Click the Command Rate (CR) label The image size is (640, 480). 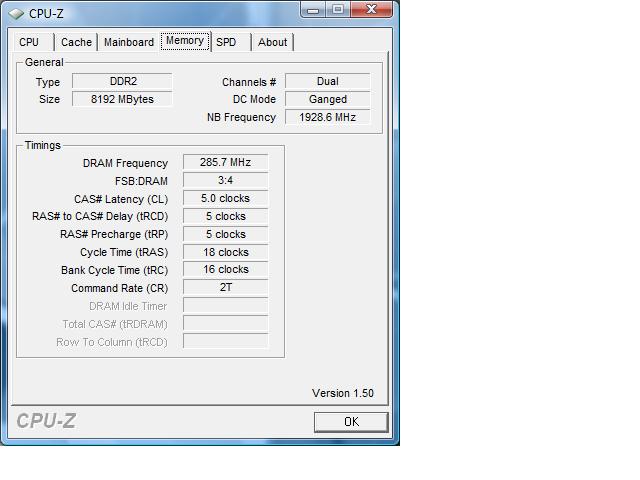(x=120, y=288)
